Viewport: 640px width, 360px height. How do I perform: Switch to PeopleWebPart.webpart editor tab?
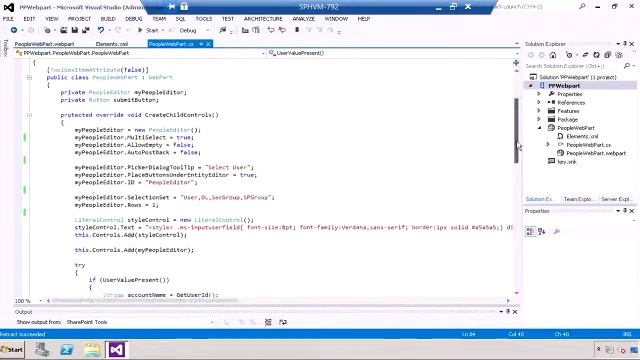(x=44, y=44)
